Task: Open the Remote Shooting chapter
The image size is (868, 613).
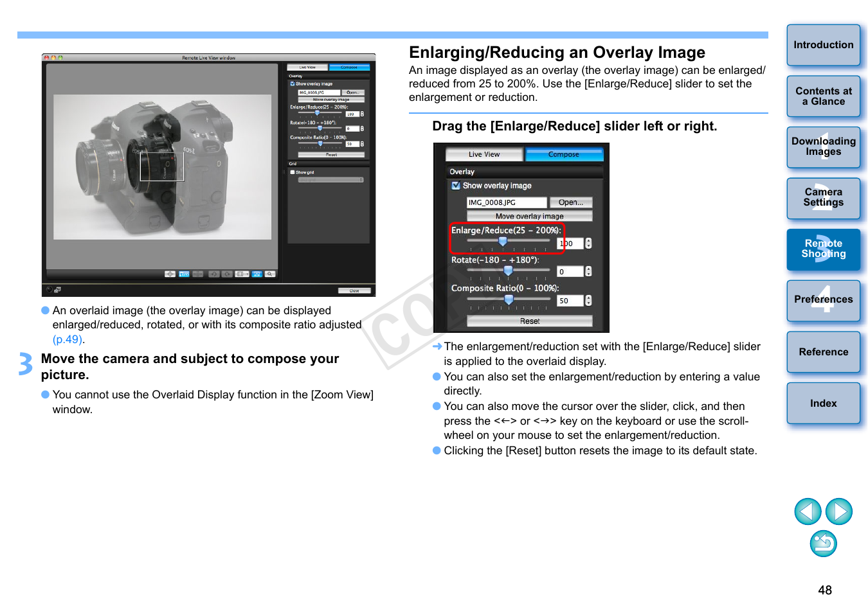Action: [x=824, y=249]
